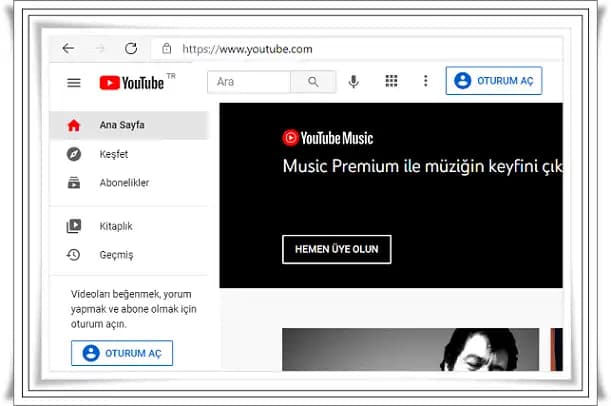Start voice search with the microphone
Image resolution: width=611 pixels, height=406 pixels.
353,81
